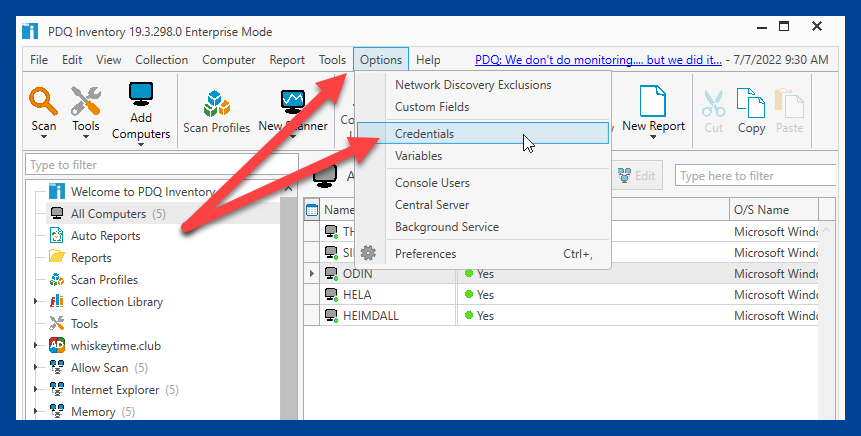
Task: Sort by the O/S Name column header
Action: click(x=774, y=210)
